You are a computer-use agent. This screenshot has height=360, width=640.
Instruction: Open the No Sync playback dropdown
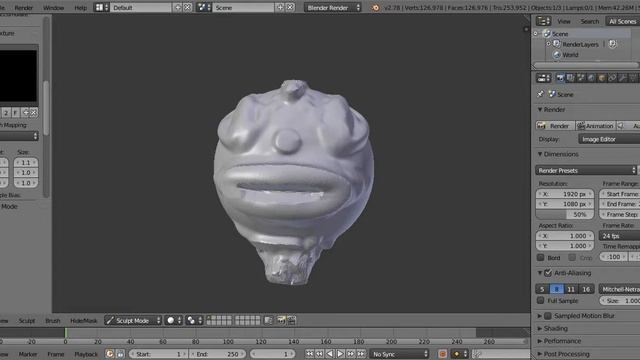click(x=399, y=354)
